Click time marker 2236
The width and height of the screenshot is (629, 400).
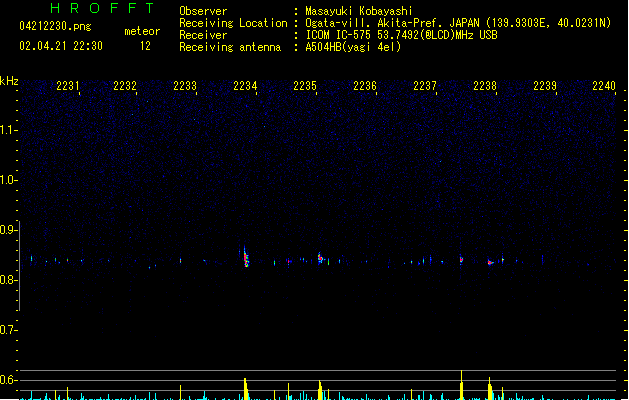point(365,86)
